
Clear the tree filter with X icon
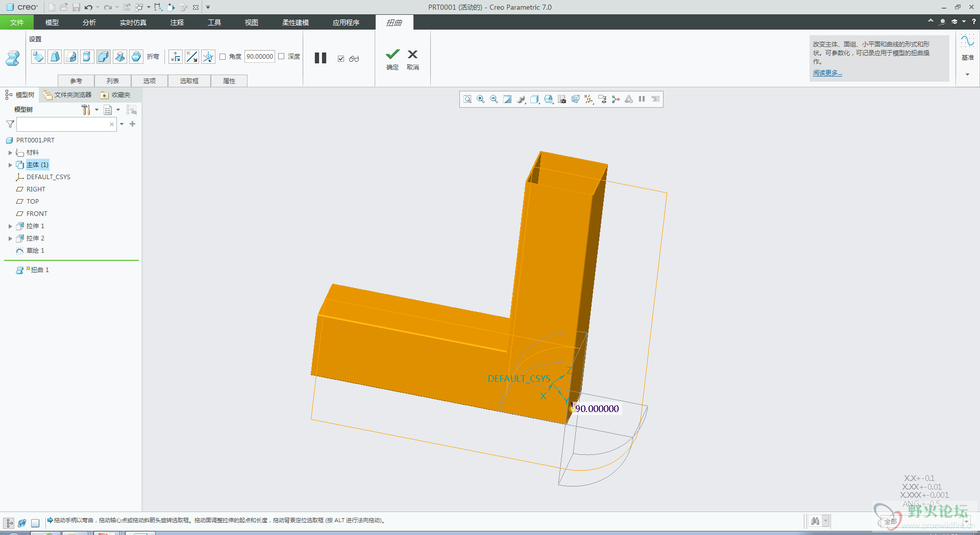[112, 124]
